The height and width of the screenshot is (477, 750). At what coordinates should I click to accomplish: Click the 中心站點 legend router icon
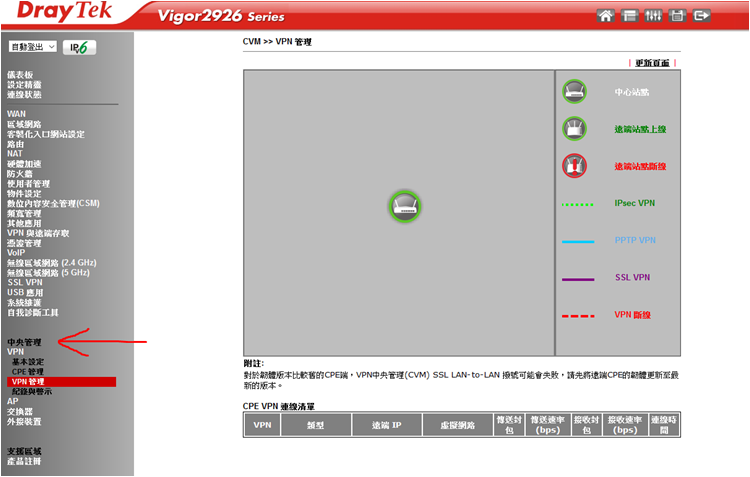coord(573,91)
